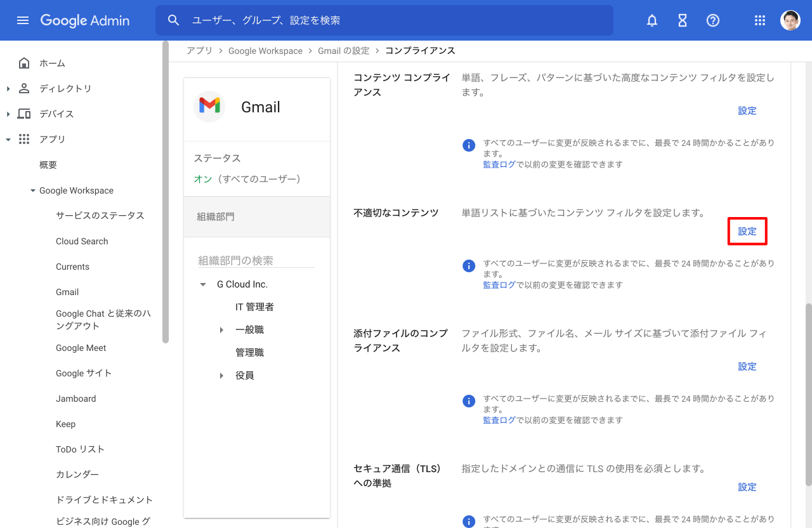
Task: Click the home icon in sidebar
Action: pos(24,63)
